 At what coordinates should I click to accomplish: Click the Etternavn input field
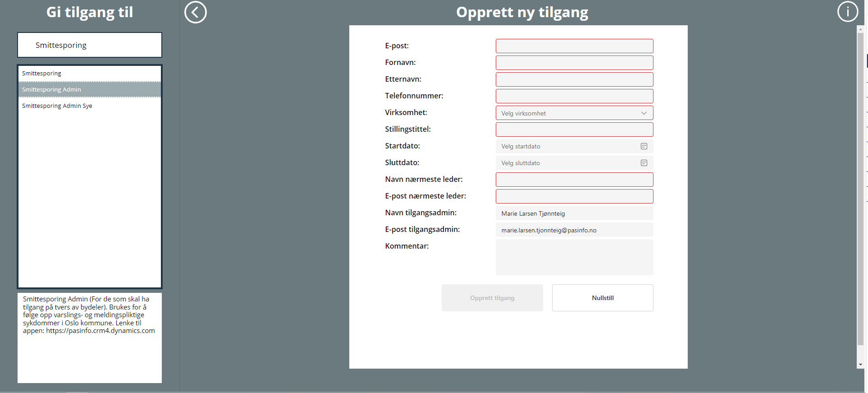click(575, 79)
